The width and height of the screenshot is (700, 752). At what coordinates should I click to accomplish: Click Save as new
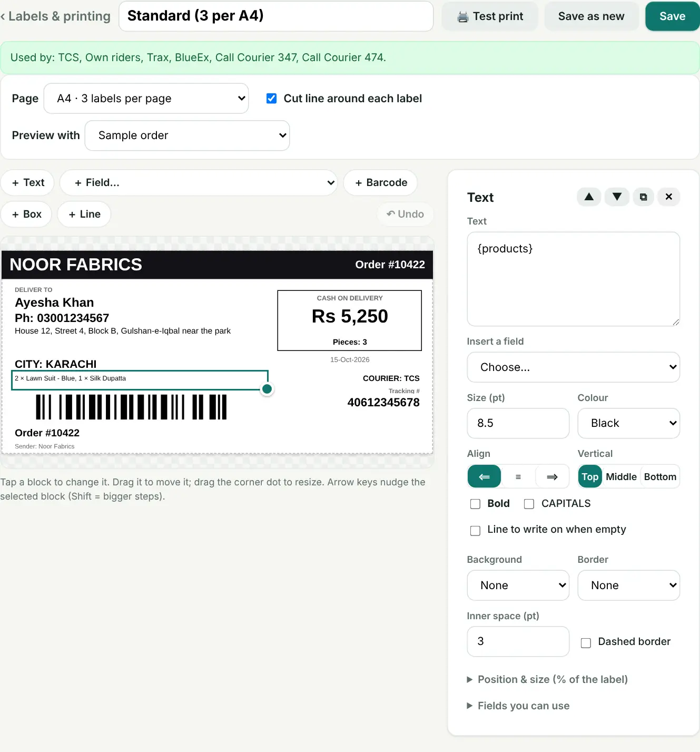pos(591,16)
